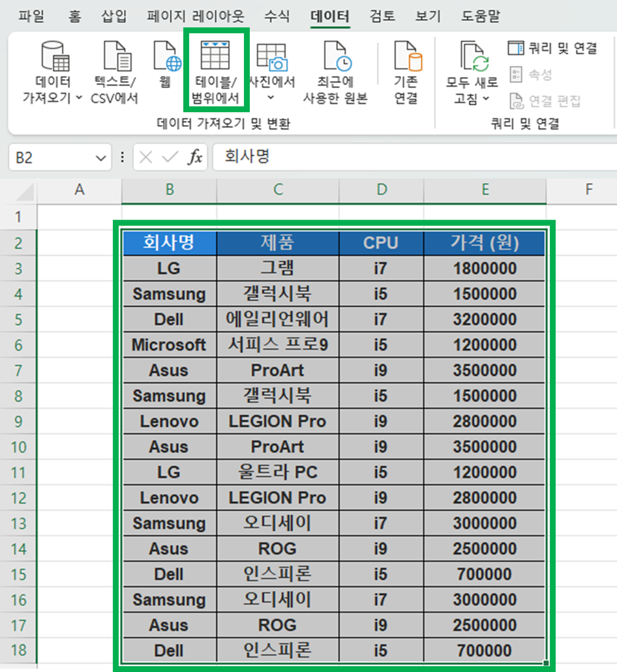Select LEGION Pro cell in row 12
Image resolution: width=617 pixels, height=672 pixels.
[x=278, y=497]
